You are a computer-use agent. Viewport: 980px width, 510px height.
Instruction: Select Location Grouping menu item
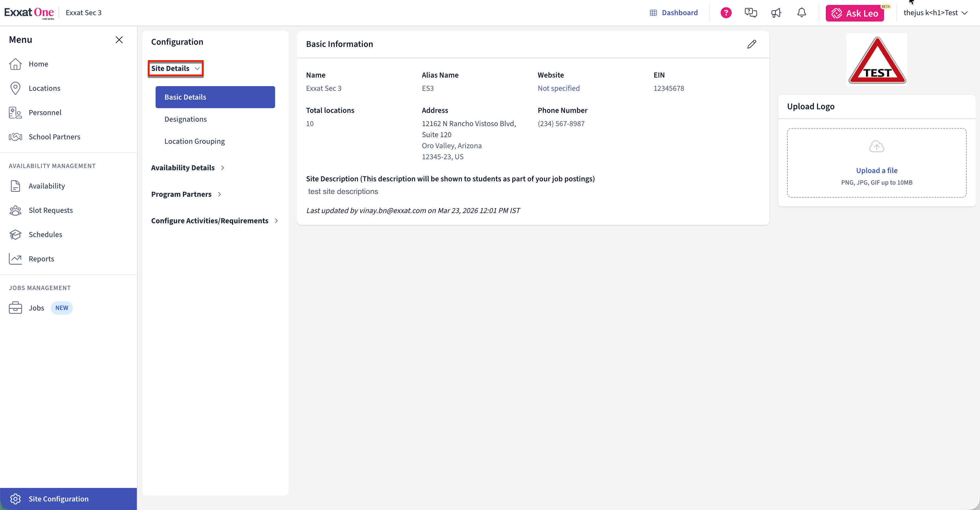[195, 141]
